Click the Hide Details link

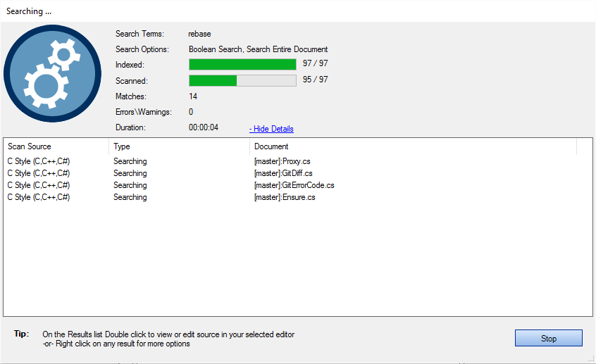click(x=271, y=129)
